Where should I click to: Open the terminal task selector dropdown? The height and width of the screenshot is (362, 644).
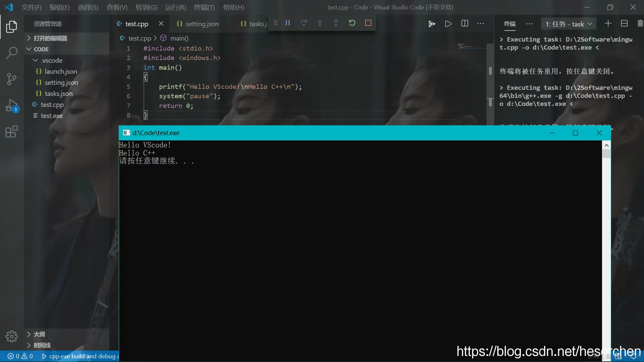pos(569,24)
